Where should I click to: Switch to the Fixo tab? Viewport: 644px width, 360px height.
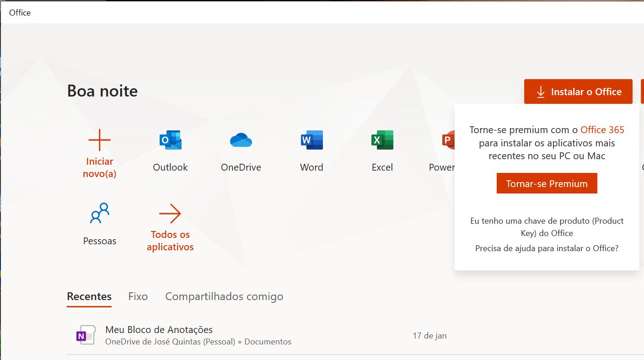click(138, 296)
